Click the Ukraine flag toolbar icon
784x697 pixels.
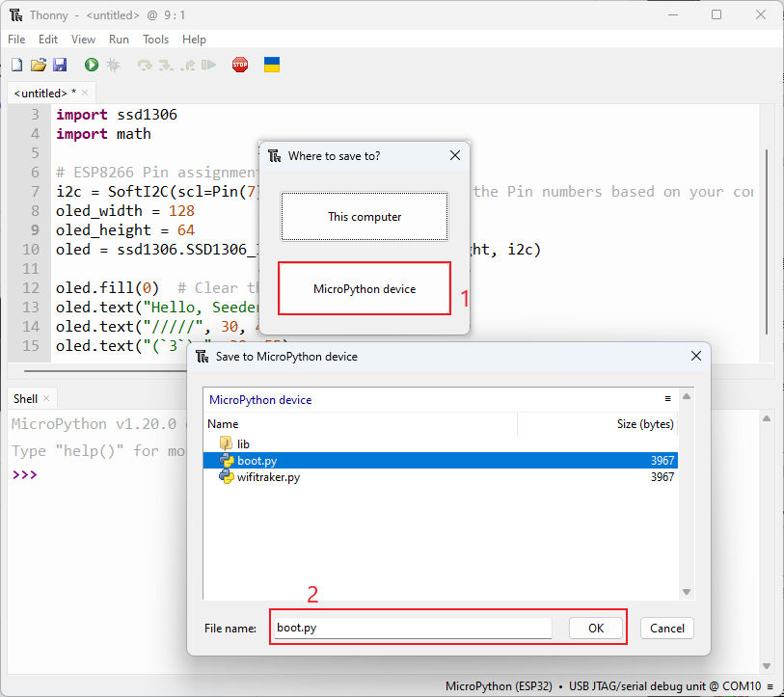[272, 65]
